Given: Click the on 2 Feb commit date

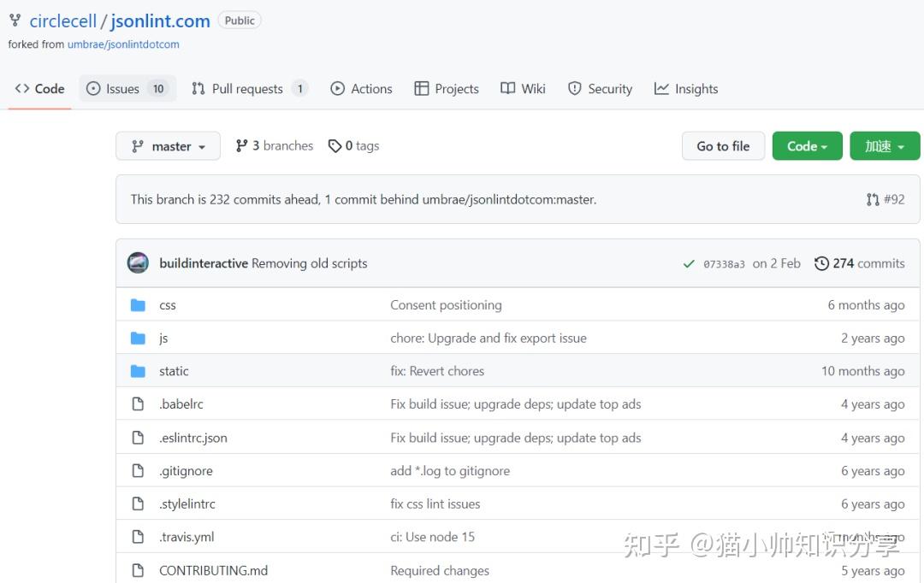Looking at the screenshot, I should tap(776, 263).
